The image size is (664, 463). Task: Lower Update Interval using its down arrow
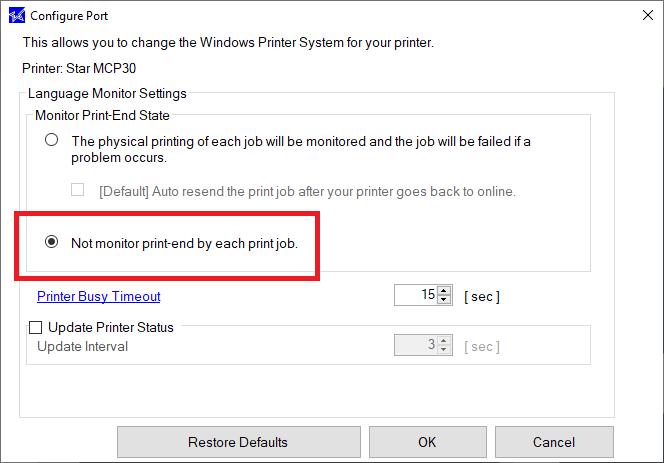pyautogui.click(x=443, y=349)
